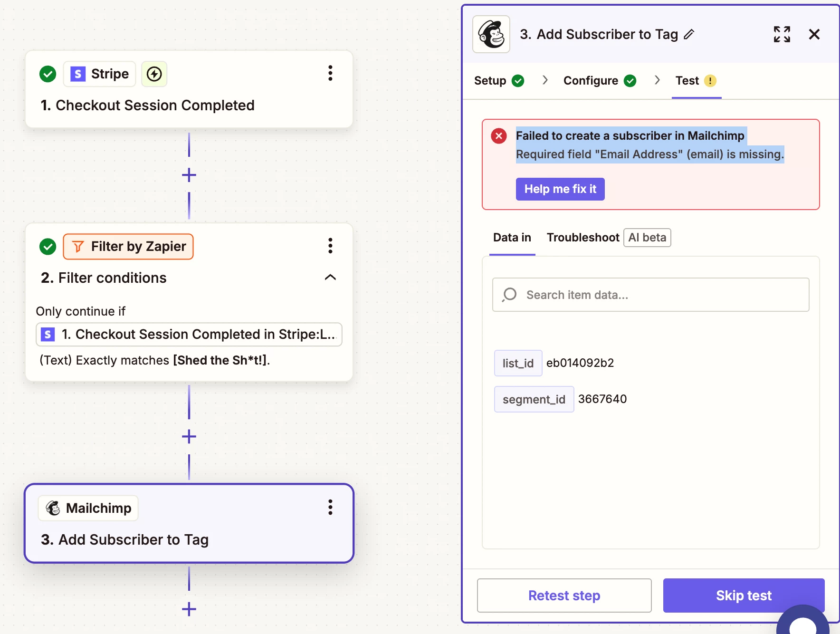The image size is (840, 634).
Task: Click the green check beside Setup
Action: click(x=518, y=81)
